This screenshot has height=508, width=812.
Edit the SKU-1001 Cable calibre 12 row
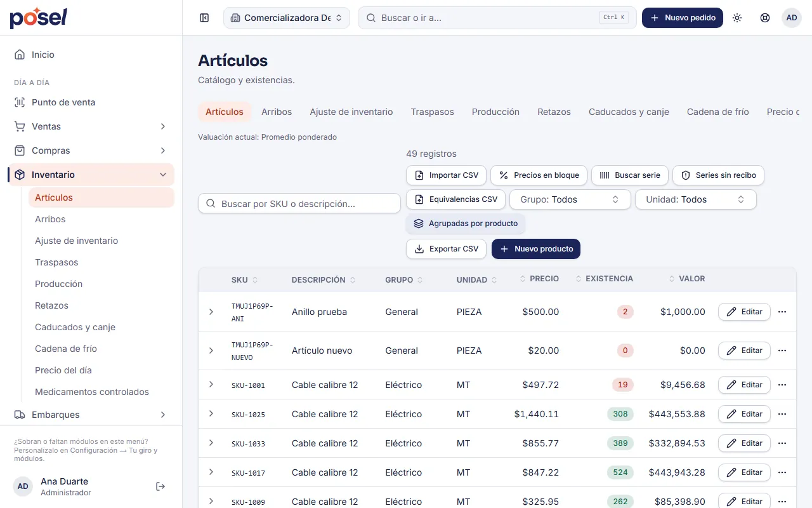coord(744,385)
